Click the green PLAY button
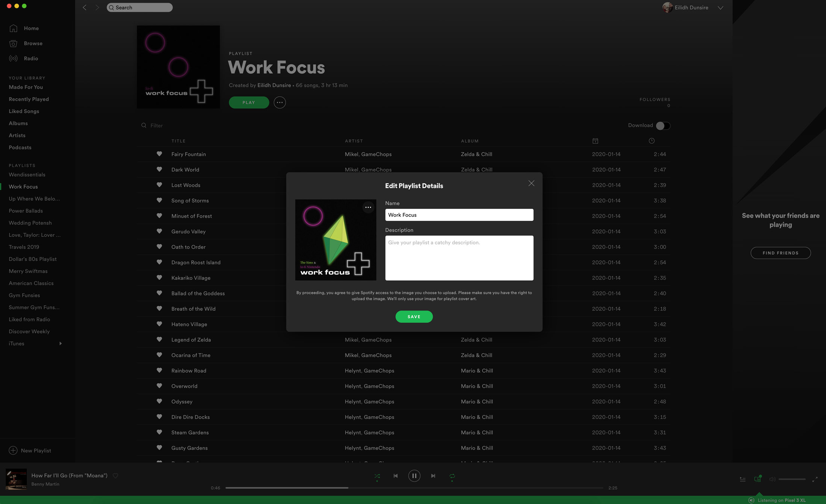Screen dimensions: 826x504 pyautogui.click(x=249, y=103)
